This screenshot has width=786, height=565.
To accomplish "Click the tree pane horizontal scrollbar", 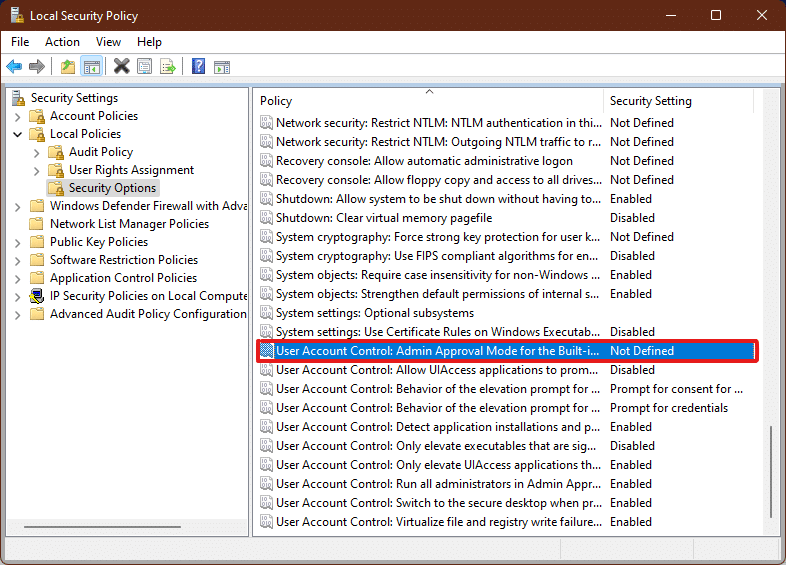I will (x=102, y=527).
